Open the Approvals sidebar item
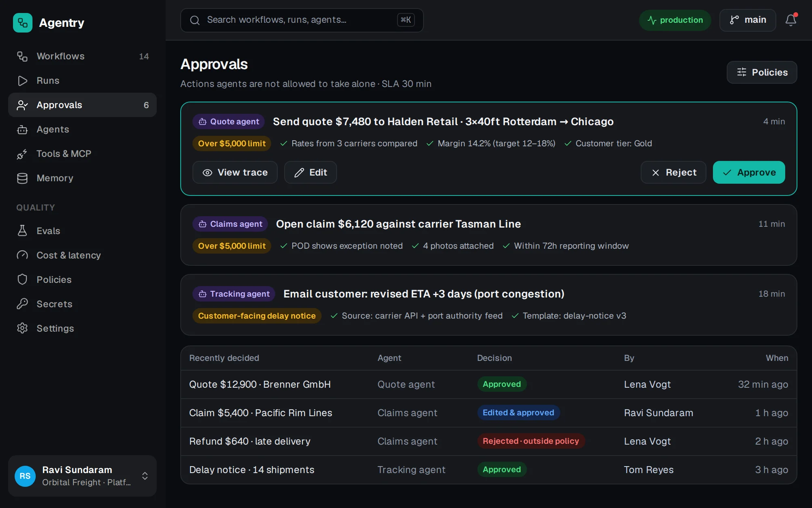 (x=82, y=105)
